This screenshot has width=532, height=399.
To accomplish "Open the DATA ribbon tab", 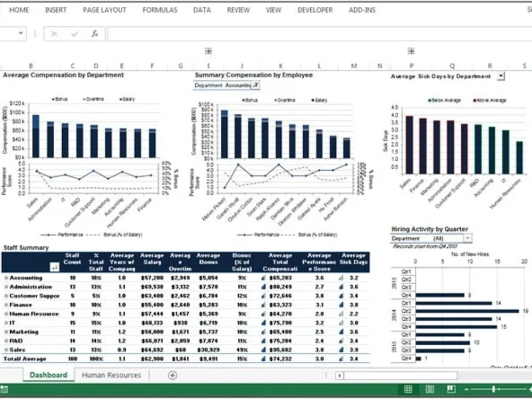I will 202,10.
